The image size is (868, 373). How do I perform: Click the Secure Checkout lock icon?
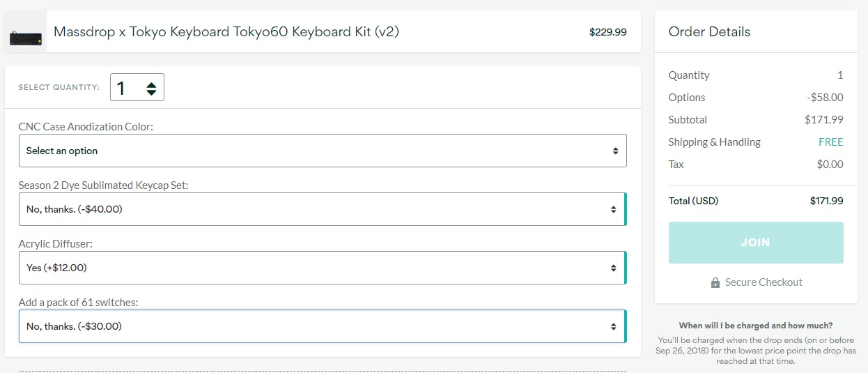point(715,282)
